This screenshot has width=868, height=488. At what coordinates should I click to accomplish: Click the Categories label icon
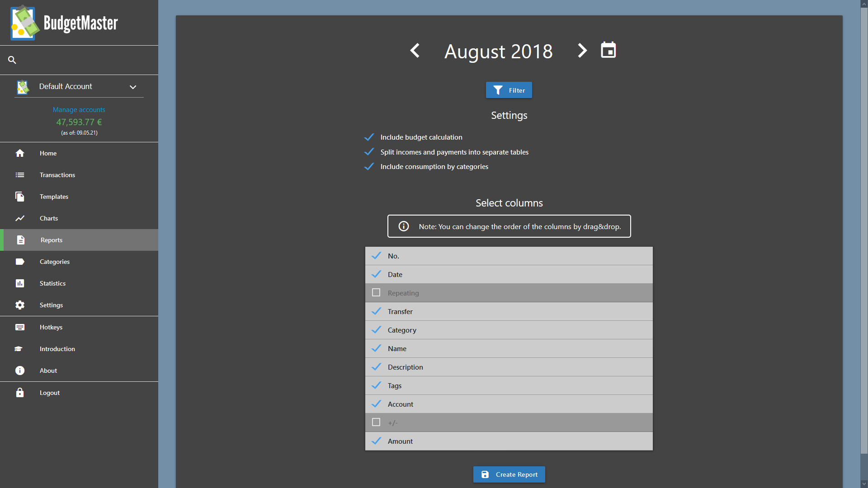point(20,262)
